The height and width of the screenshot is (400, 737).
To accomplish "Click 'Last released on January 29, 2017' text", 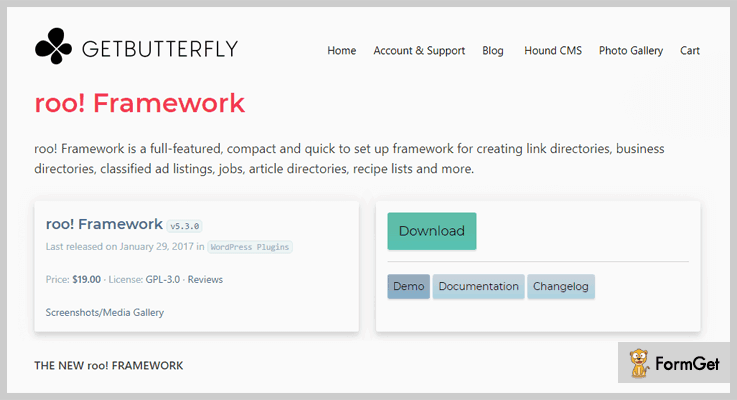I will click(x=119, y=246).
